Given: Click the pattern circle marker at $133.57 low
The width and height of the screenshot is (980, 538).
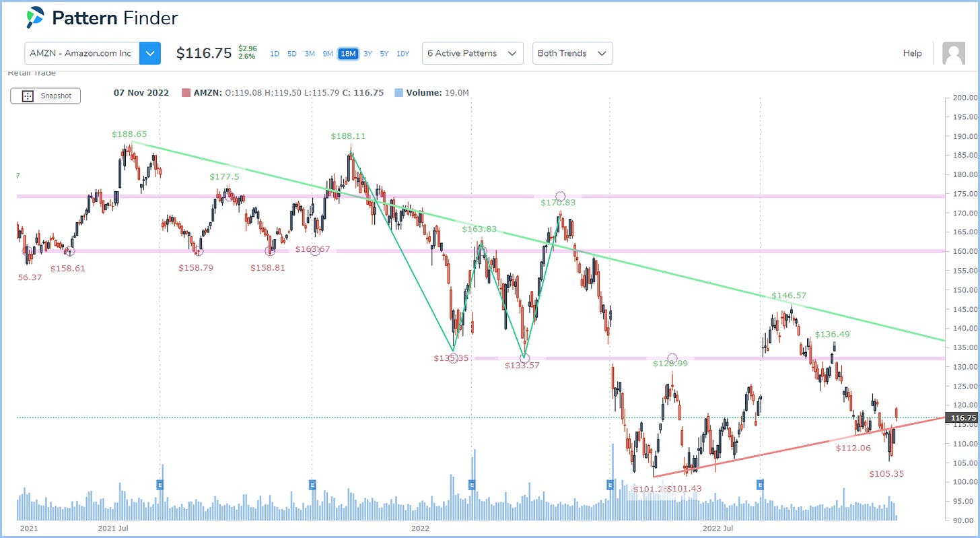Looking at the screenshot, I should pyautogui.click(x=524, y=358).
